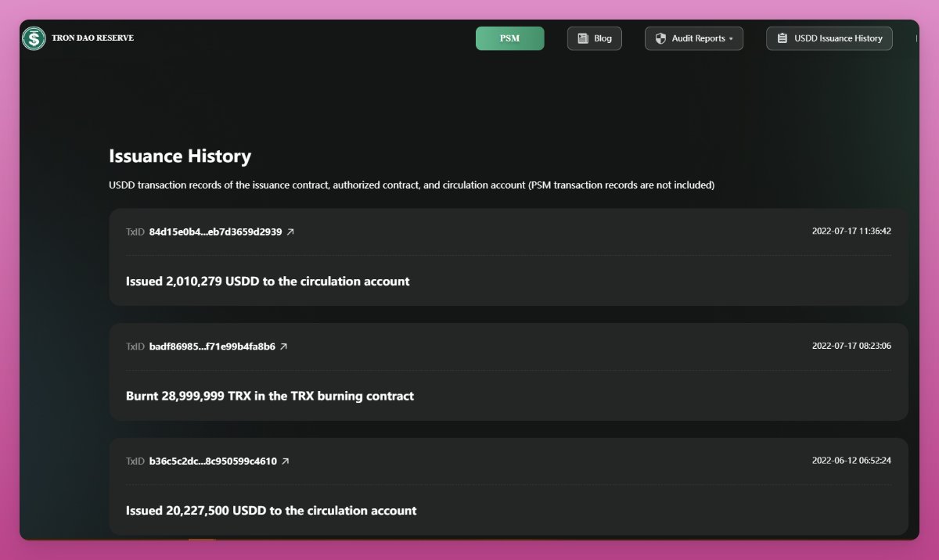Open USDD Issuance History page
This screenshot has width=939, height=560.
(x=829, y=38)
